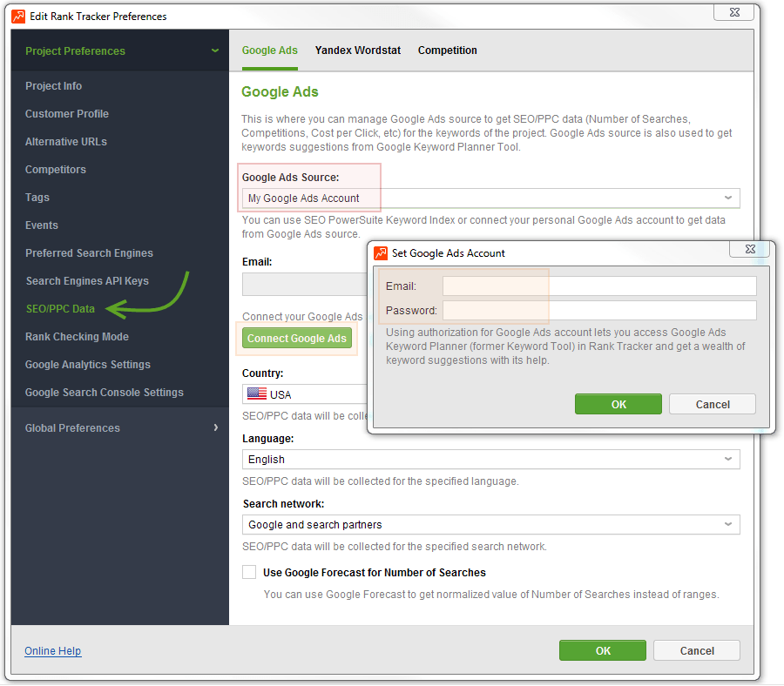The image size is (784, 686).
Task: Click the app logo in Set Google Ads Account dialog
Action: 381,253
